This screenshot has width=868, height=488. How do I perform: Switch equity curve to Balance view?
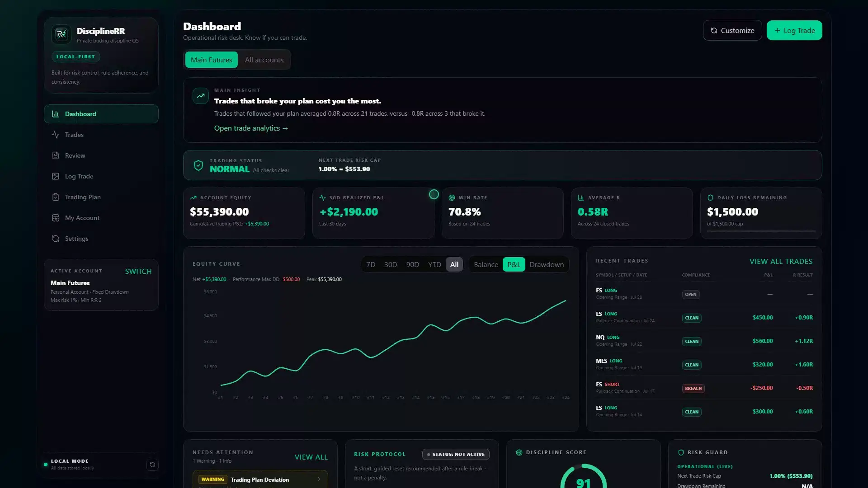coord(486,265)
